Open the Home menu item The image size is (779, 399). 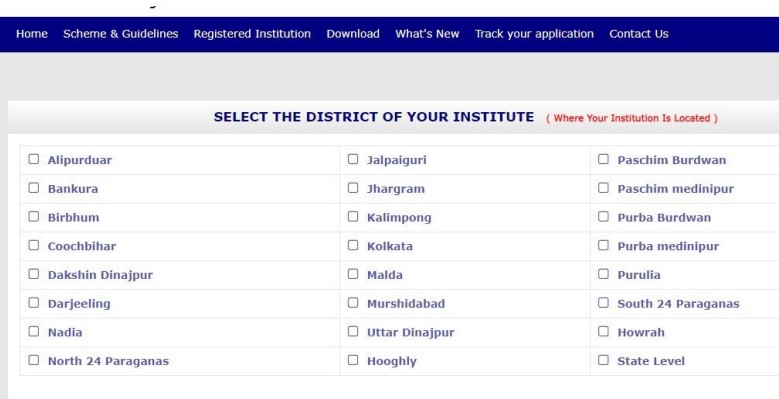pos(32,34)
